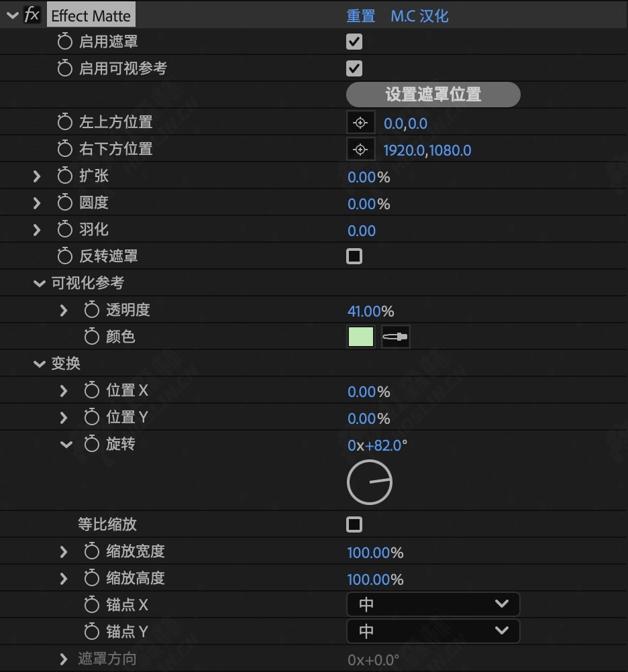Collapse the 旋转 property
Screen dimensions: 628x672
(x=66, y=445)
